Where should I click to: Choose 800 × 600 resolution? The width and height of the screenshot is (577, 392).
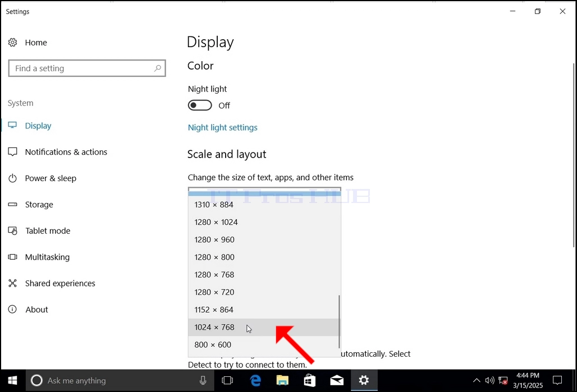[x=263, y=344]
